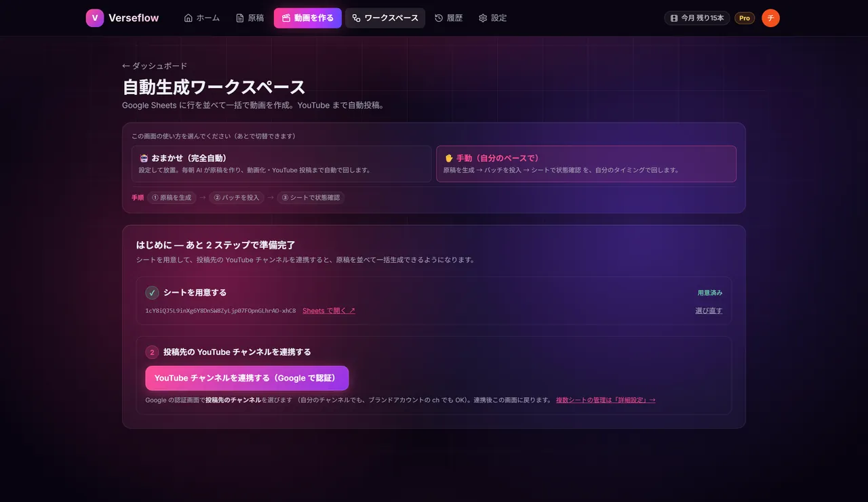The height and width of the screenshot is (502, 868).
Task: Click step chip ① 原稿を生成
Action: (172, 198)
